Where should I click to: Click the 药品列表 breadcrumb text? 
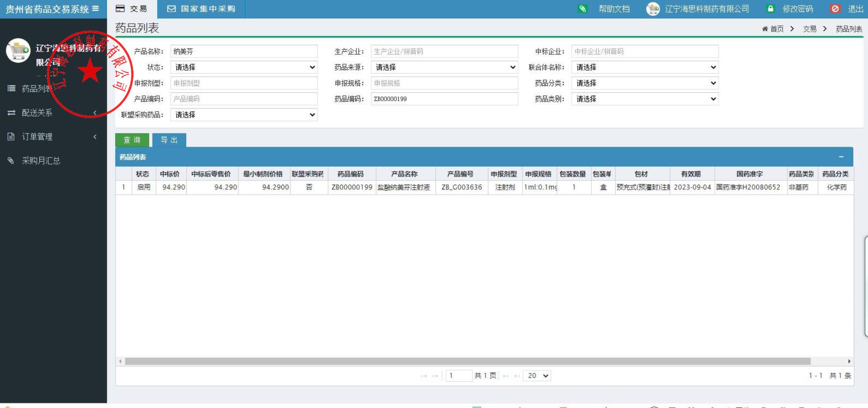pyautogui.click(x=849, y=29)
